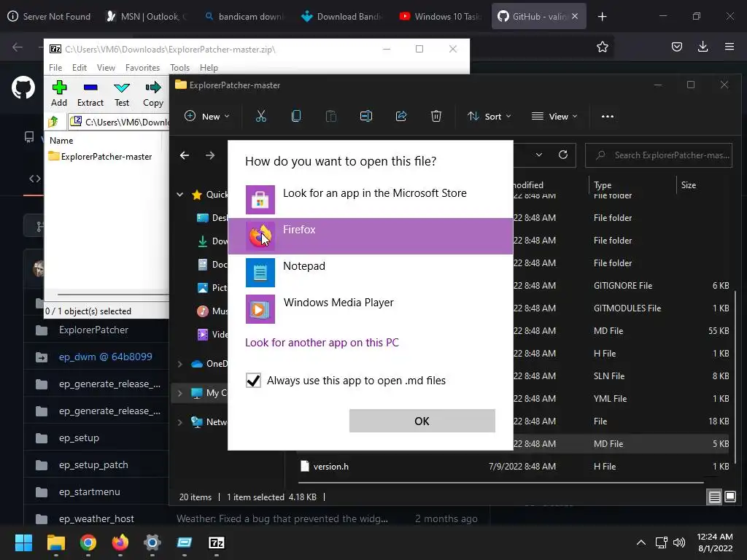747x560 pixels.
Task: Open the Tools menu in 7-Zip
Action: (x=179, y=68)
